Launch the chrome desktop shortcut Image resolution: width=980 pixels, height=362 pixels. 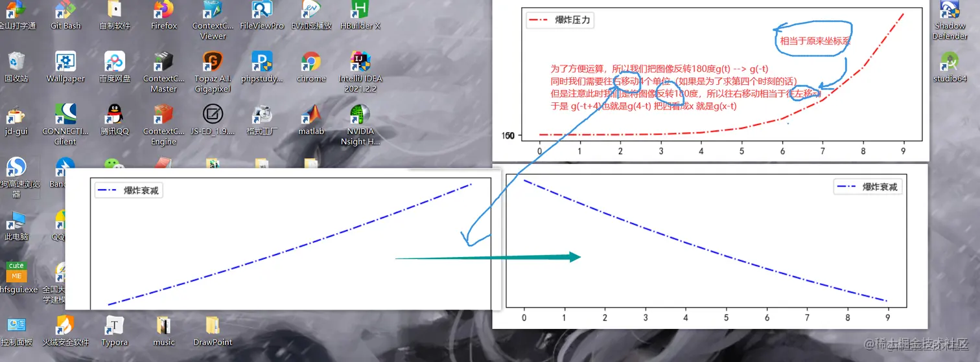coord(311,67)
